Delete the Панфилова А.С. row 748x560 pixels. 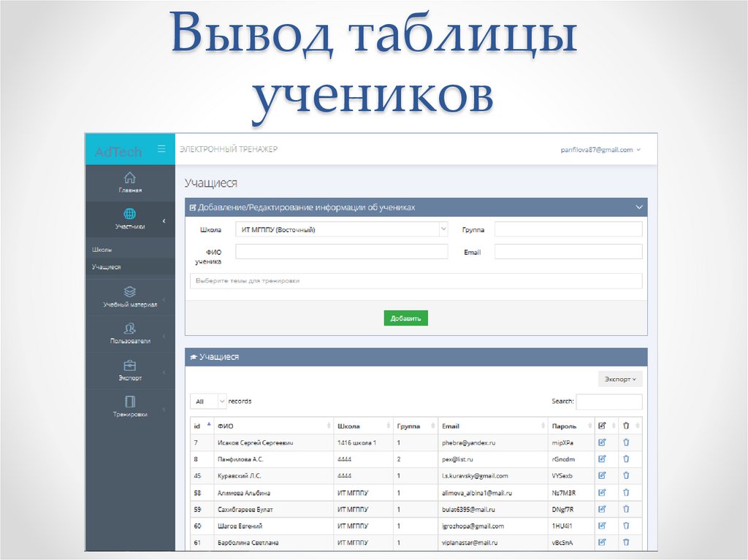626,459
